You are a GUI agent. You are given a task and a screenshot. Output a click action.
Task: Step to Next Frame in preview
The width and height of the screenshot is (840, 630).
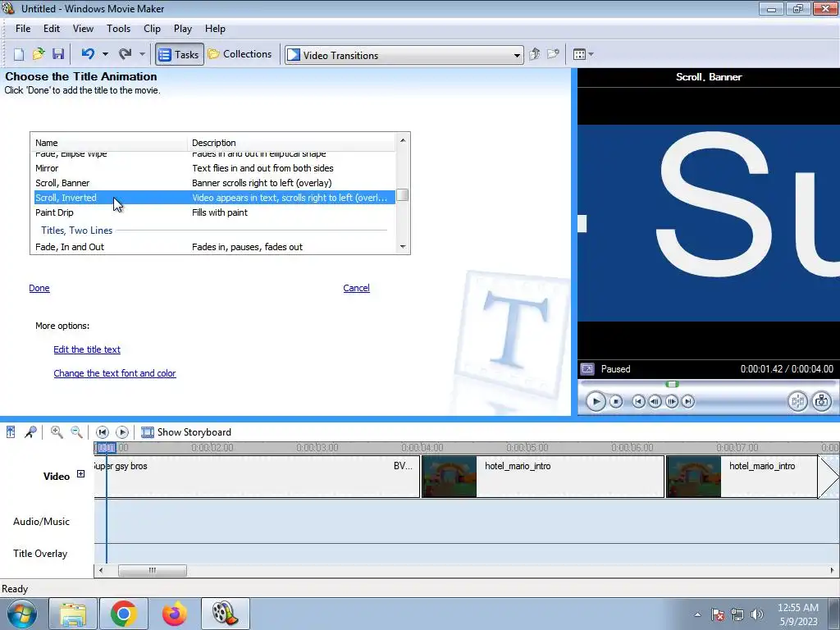(671, 401)
